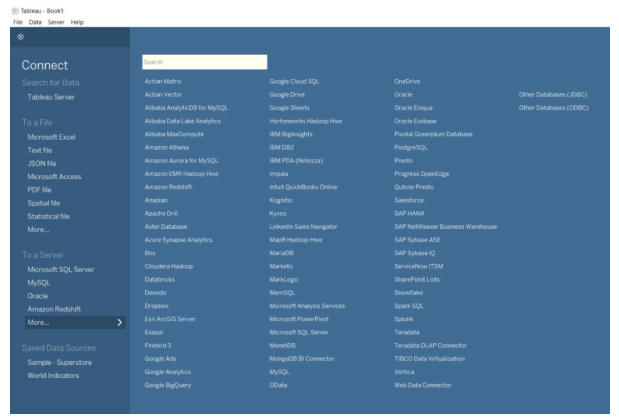This screenshot has height=419, width=619.
Task: Open the Data menu
Action: [x=35, y=22]
